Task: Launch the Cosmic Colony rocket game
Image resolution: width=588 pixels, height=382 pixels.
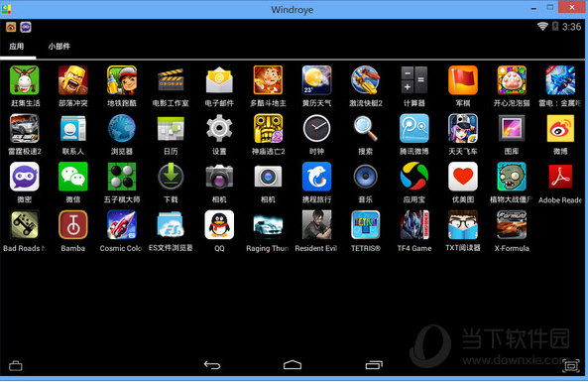Action: coord(122,224)
